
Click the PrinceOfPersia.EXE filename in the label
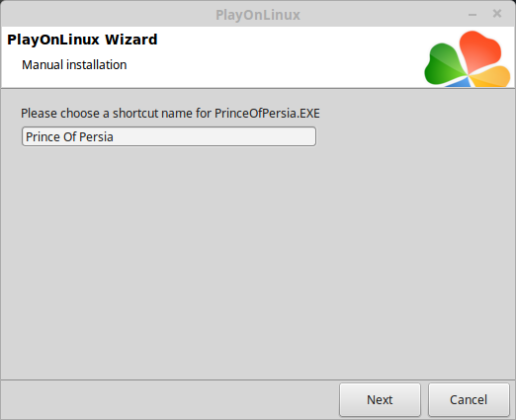tap(267, 114)
